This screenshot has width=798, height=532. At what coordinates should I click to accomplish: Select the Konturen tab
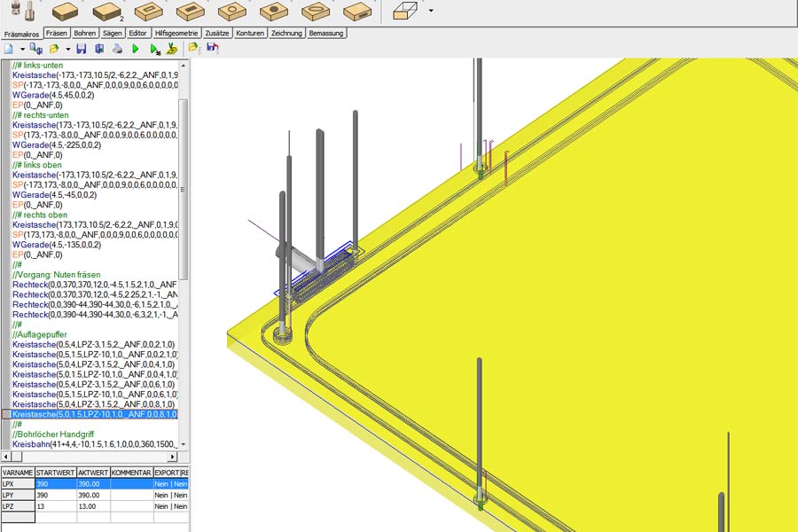pyautogui.click(x=250, y=33)
